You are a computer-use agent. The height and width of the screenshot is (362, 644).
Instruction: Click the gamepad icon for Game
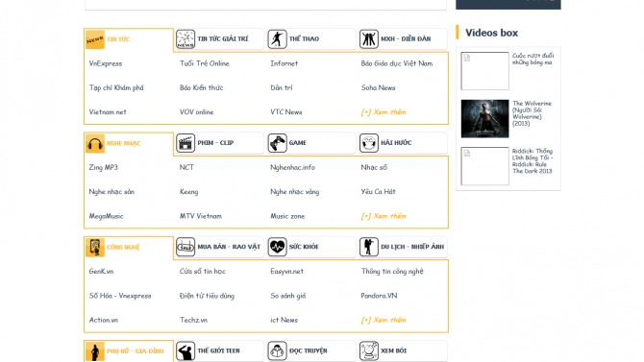277,143
